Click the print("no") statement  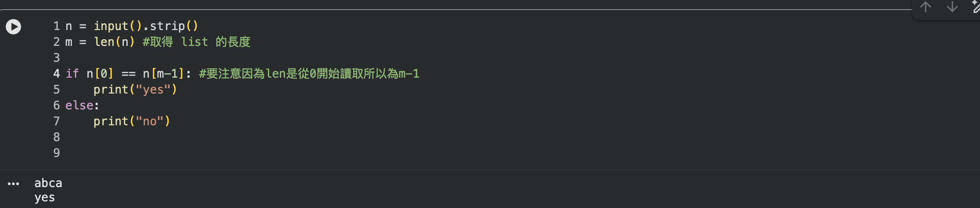pos(131,121)
